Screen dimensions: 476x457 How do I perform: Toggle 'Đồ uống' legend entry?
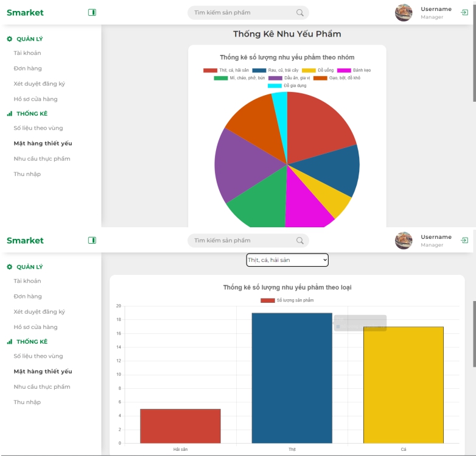click(x=318, y=70)
